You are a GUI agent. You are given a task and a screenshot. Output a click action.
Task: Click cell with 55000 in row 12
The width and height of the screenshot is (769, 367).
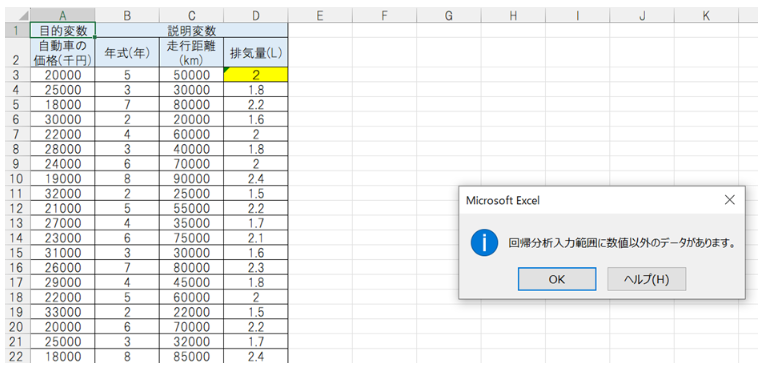coord(191,208)
